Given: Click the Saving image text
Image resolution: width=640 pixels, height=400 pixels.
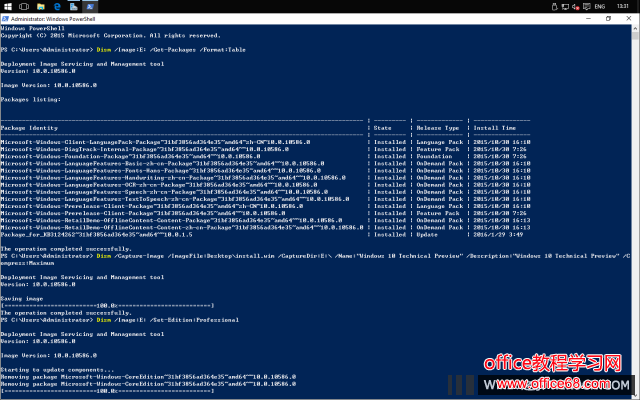Looking at the screenshot, I should (22, 299).
